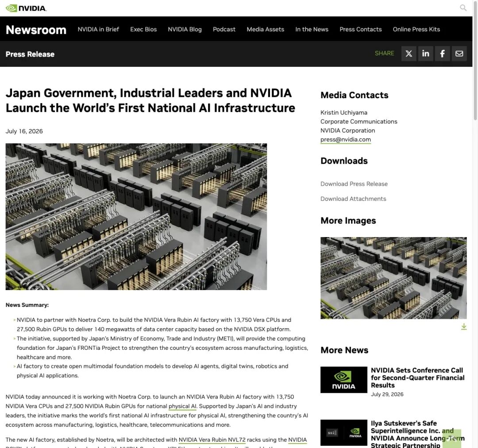This screenshot has width=478, height=448.
Task: Open the SSI and NVIDIA partnership thumbnail
Action: tap(343, 433)
